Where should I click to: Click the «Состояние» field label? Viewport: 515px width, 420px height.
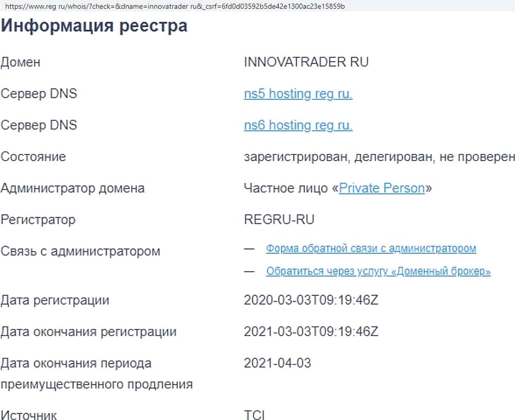coord(33,157)
